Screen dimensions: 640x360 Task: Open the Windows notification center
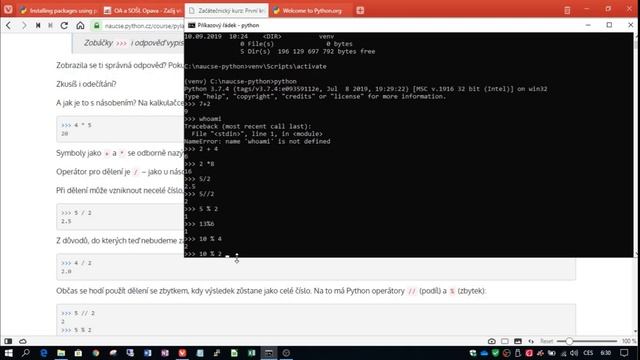pyautogui.click(x=624, y=353)
